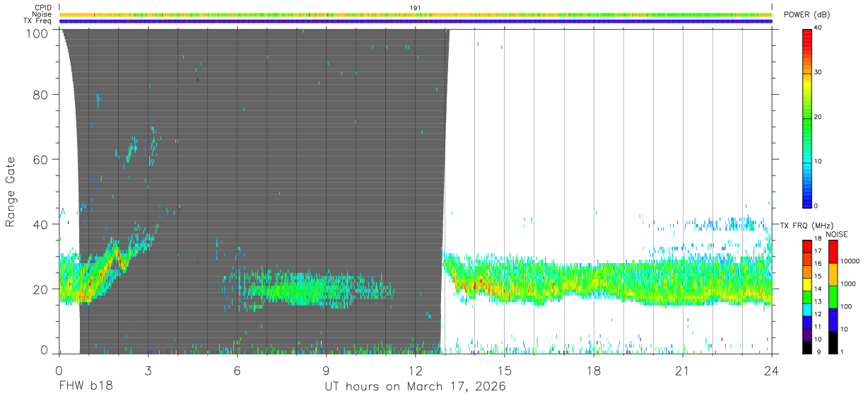Select the 11 label on TX FRQ legend
This screenshot has width=868, height=401.
(x=818, y=328)
